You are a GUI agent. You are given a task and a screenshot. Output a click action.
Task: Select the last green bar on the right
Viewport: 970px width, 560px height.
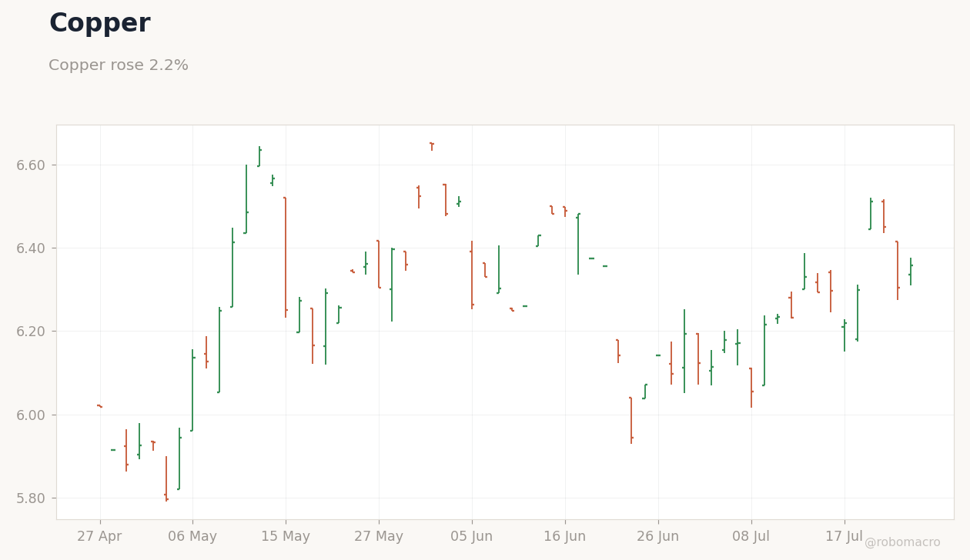[911, 272]
